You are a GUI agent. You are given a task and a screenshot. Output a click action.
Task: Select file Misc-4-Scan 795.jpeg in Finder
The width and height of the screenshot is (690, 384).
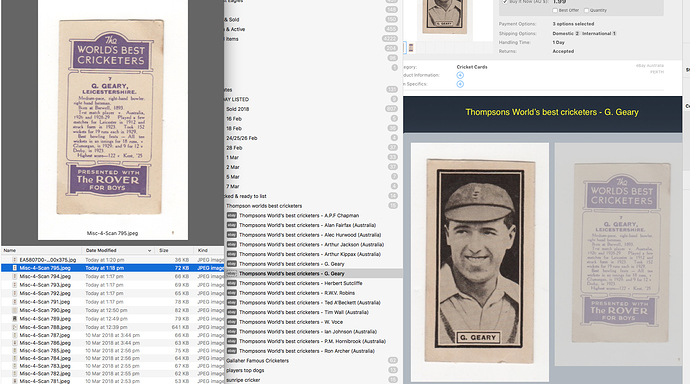pyautogui.click(x=113, y=268)
